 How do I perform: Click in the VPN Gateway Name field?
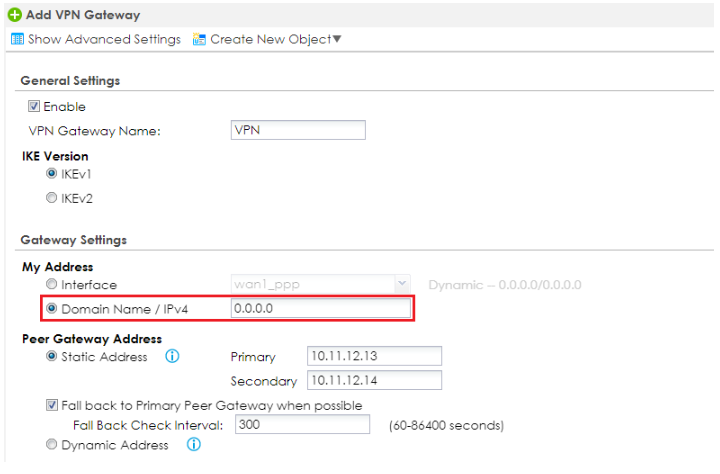297,131
